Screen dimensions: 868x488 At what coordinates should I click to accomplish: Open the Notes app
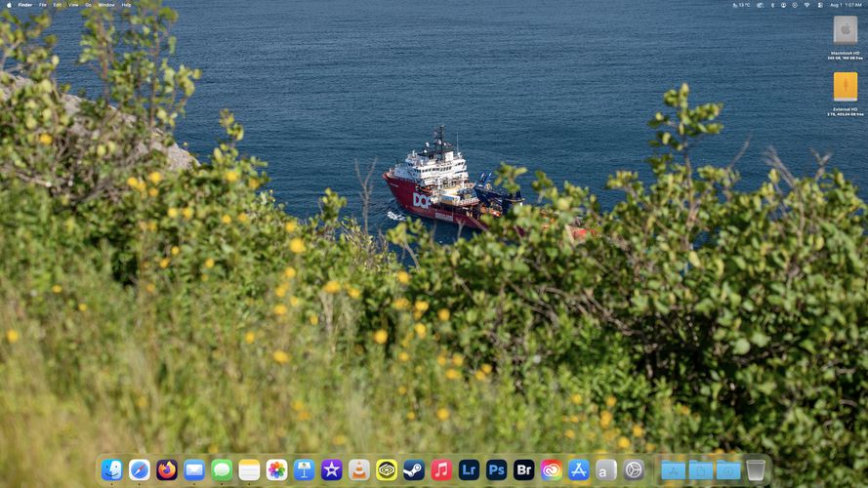tap(249, 470)
